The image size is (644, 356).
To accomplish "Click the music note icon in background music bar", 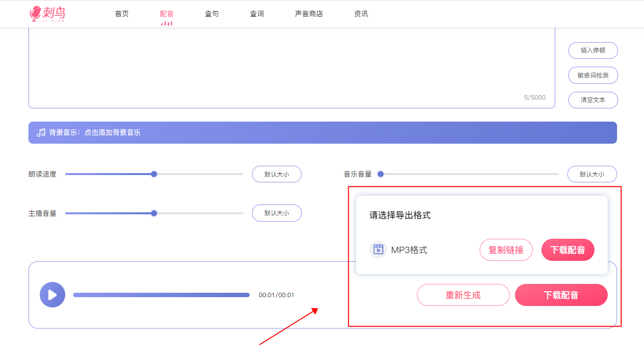I will coord(41,132).
